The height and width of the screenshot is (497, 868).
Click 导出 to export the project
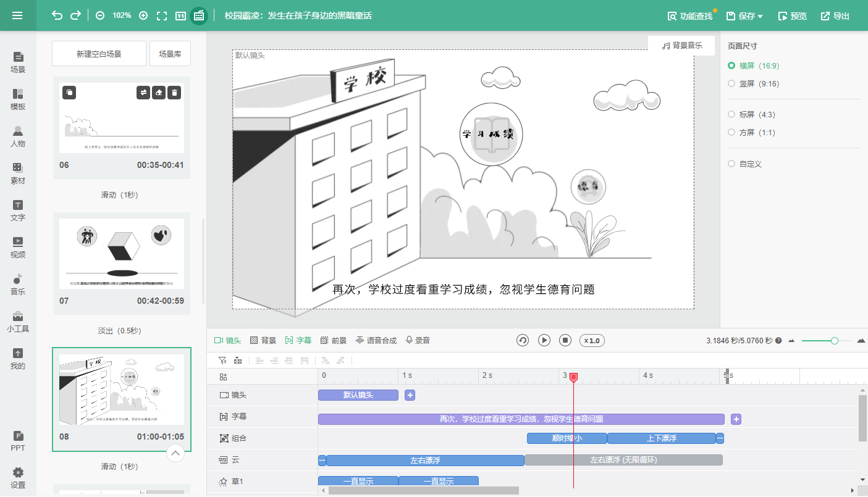[835, 16]
